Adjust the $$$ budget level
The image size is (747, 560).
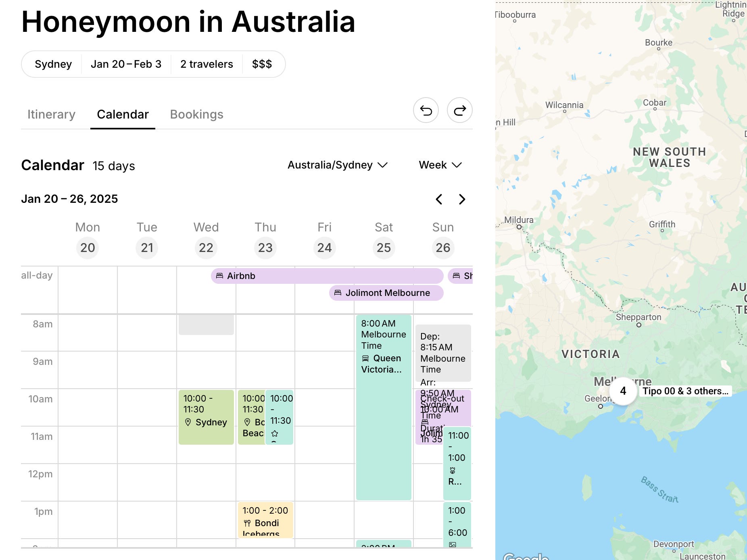[262, 64]
